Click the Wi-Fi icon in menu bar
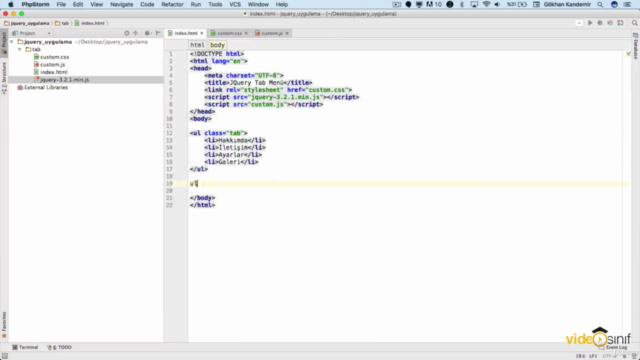Viewport: 640px width, 360px height. coord(486,4)
